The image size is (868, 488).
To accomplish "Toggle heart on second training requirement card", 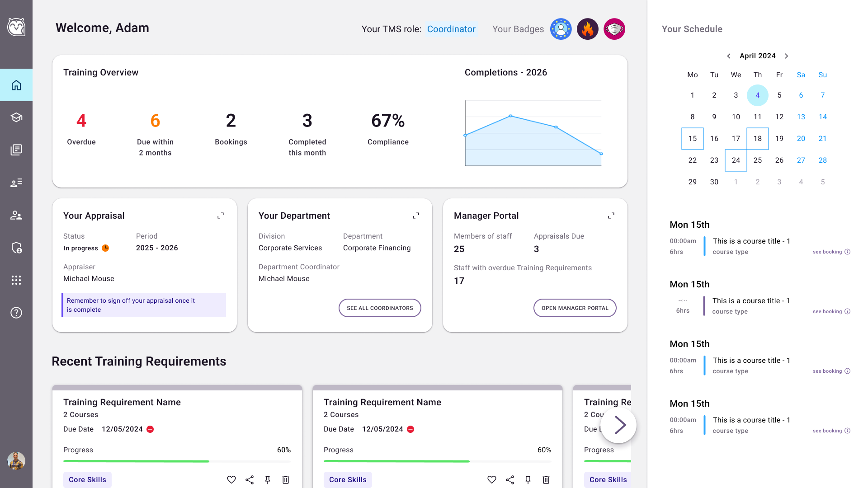I will [x=492, y=480].
